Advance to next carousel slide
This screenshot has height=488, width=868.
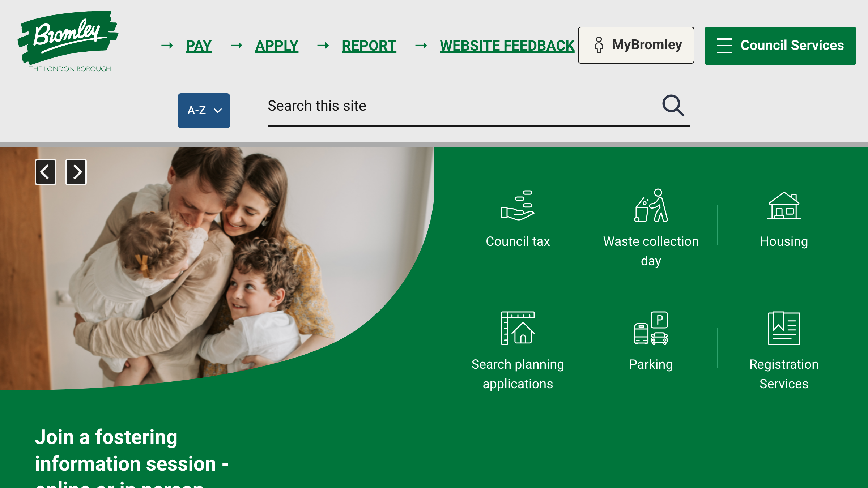coord(76,172)
